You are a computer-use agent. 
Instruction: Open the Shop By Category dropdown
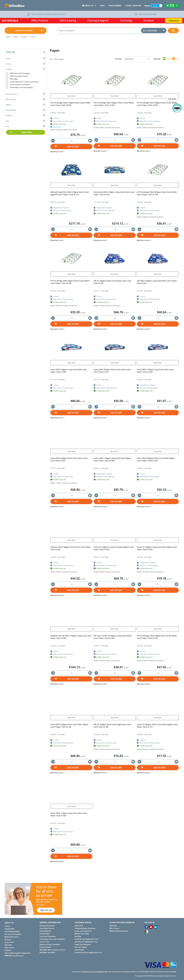click(25, 30)
